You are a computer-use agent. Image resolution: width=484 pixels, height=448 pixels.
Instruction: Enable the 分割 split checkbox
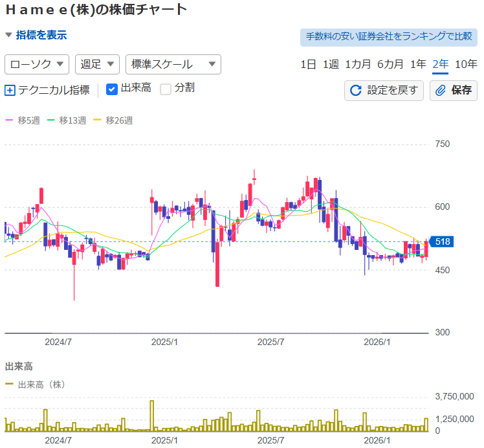166,89
